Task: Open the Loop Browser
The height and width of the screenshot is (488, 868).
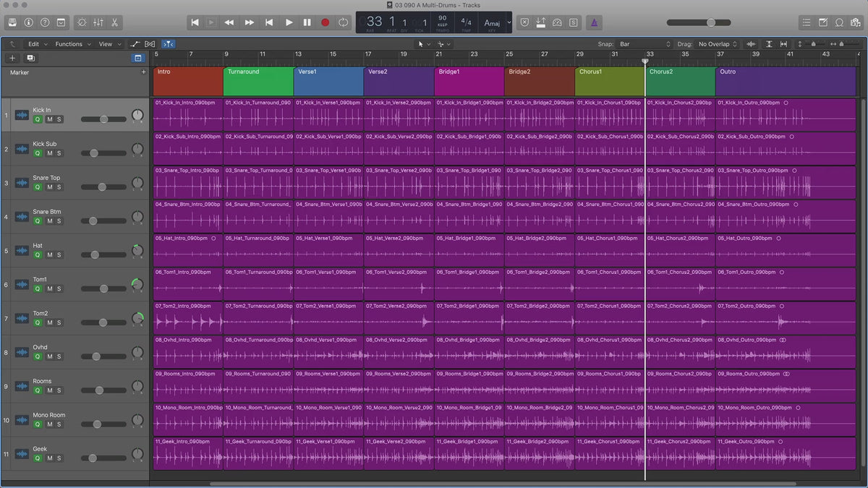Action: pyautogui.click(x=839, y=22)
